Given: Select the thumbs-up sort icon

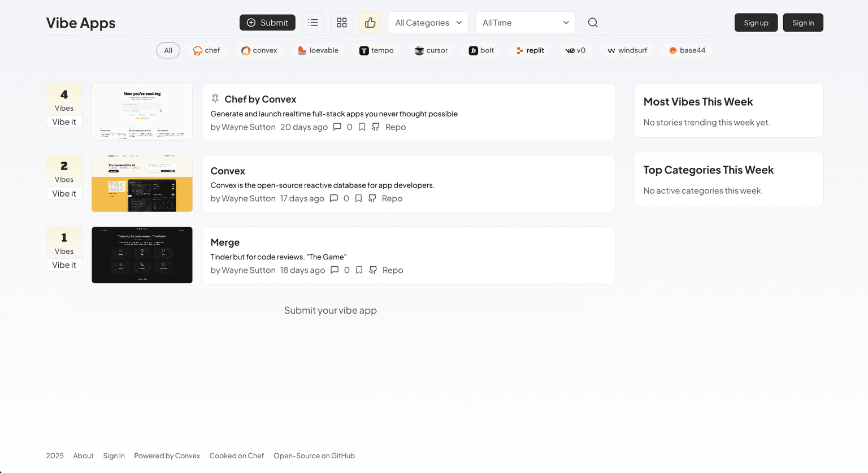Looking at the screenshot, I should pyautogui.click(x=370, y=23).
